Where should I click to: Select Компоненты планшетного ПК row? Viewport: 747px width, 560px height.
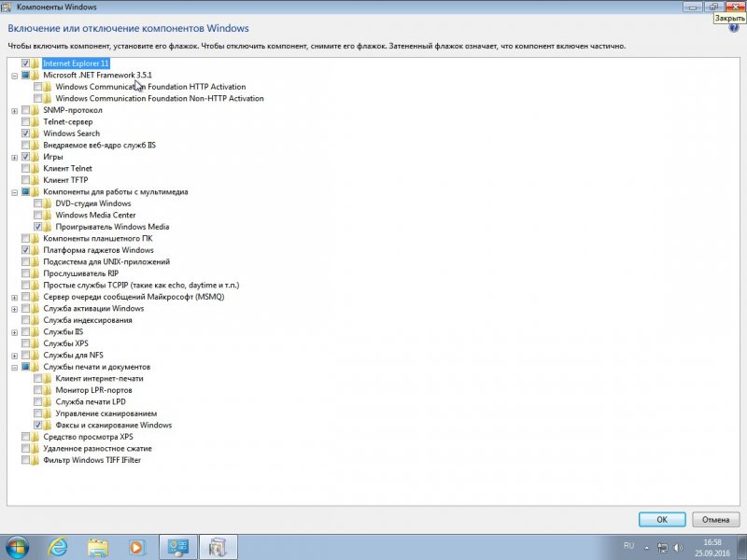tap(98, 239)
